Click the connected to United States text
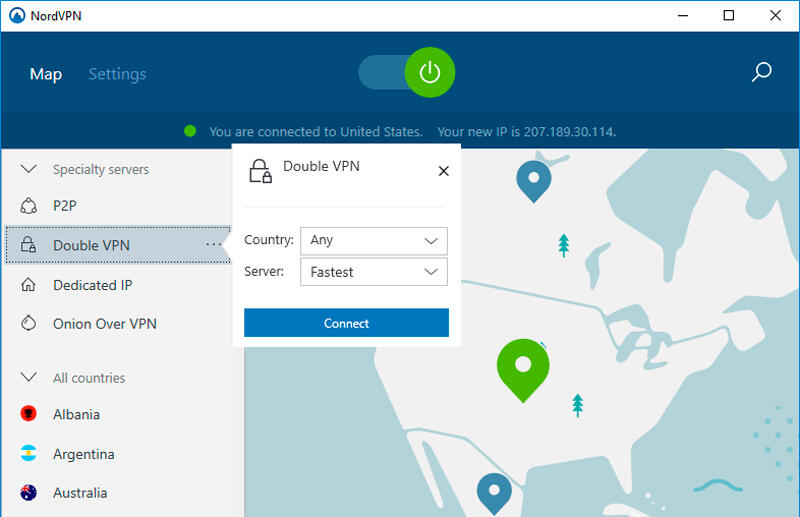This screenshot has width=800, height=517. coord(316,132)
